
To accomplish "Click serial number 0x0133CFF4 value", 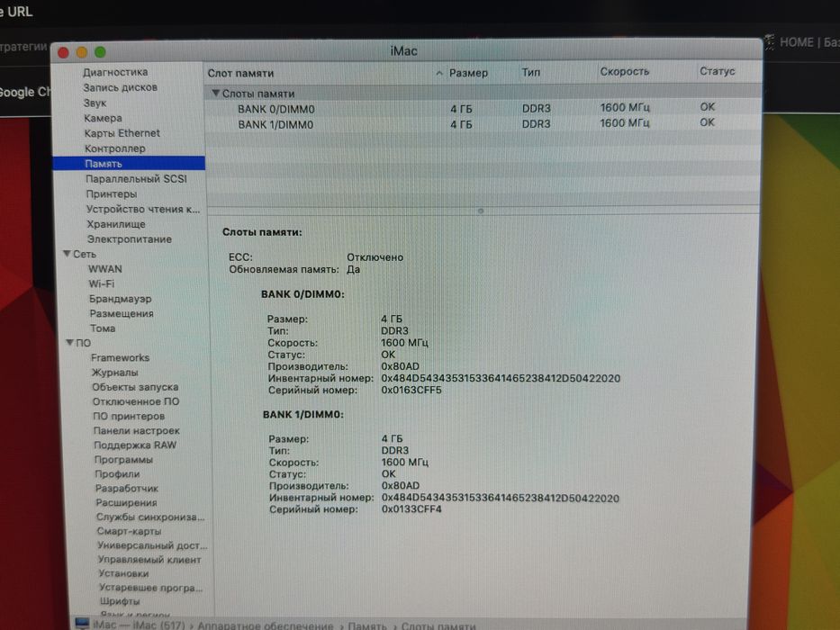I will coord(411,508).
